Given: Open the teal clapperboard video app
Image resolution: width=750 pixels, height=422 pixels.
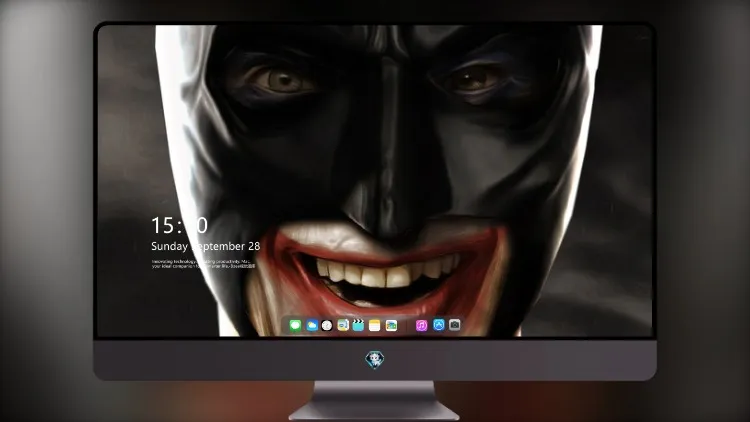Looking at the screenshot, I should click(x=358, y=325).
